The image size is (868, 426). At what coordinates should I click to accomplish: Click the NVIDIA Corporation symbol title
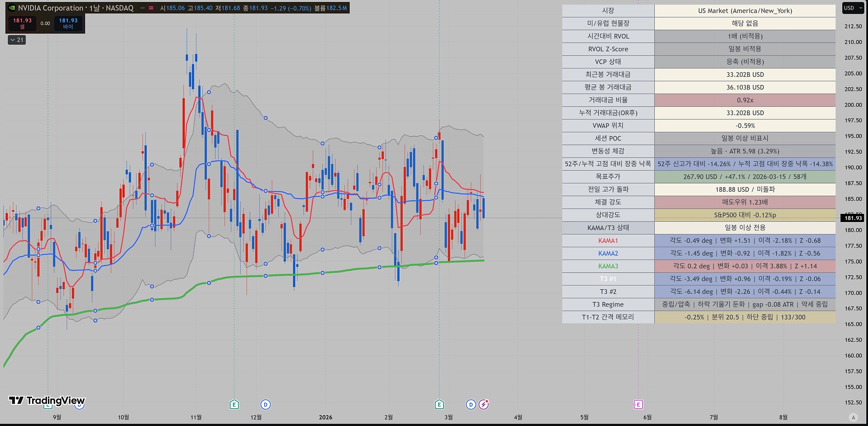pyautogui.click(x=51, y=8)
